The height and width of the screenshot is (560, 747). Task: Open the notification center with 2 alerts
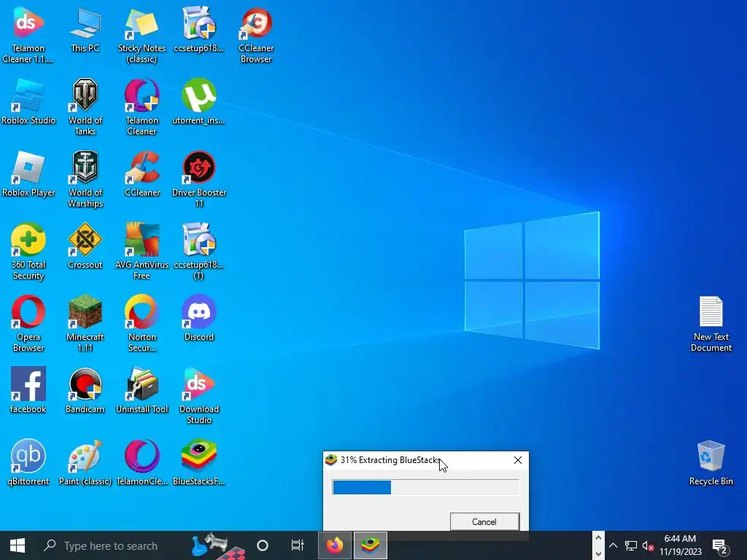tap(720, 546)
